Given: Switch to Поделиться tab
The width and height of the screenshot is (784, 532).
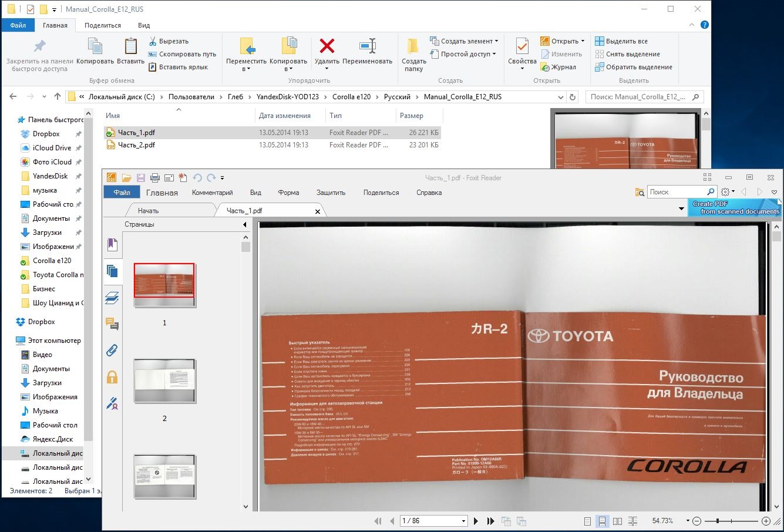Looking at the screenshot, I should [381, 193].
